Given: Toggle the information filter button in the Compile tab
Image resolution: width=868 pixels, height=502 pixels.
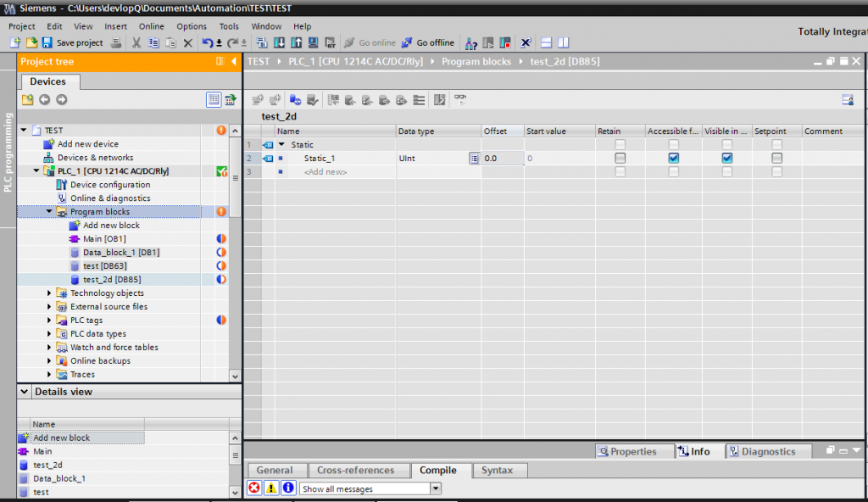Looking at the screenshot, I should pos(288,488).
